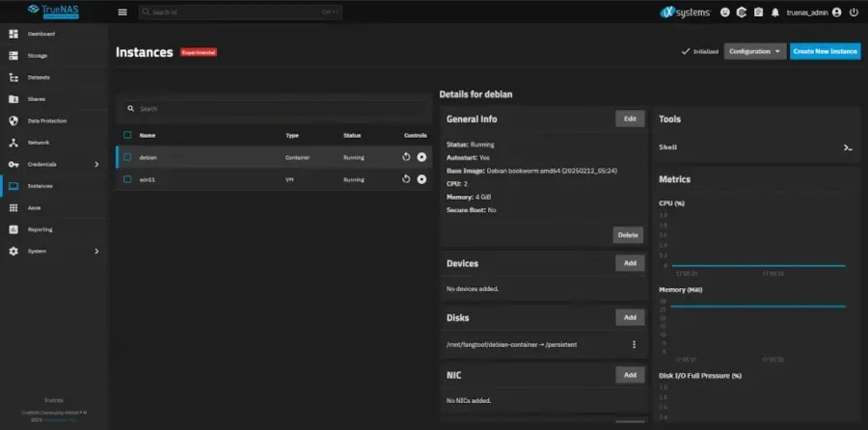The image size is (868, 430).
Task: Toggle the select-all instances checkbox
Action: coord(127,135)
